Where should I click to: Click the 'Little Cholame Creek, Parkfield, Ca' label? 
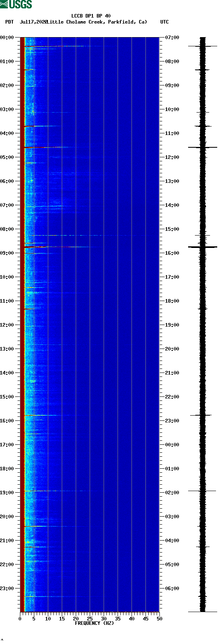click(x=97, y=22)
